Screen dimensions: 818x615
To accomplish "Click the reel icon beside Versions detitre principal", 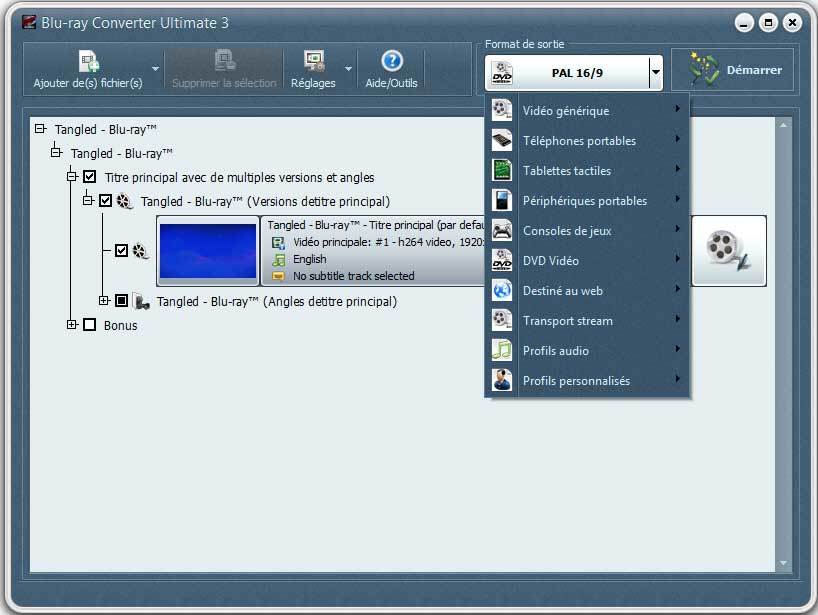I will pyautogui.click(x=125, y=201).
